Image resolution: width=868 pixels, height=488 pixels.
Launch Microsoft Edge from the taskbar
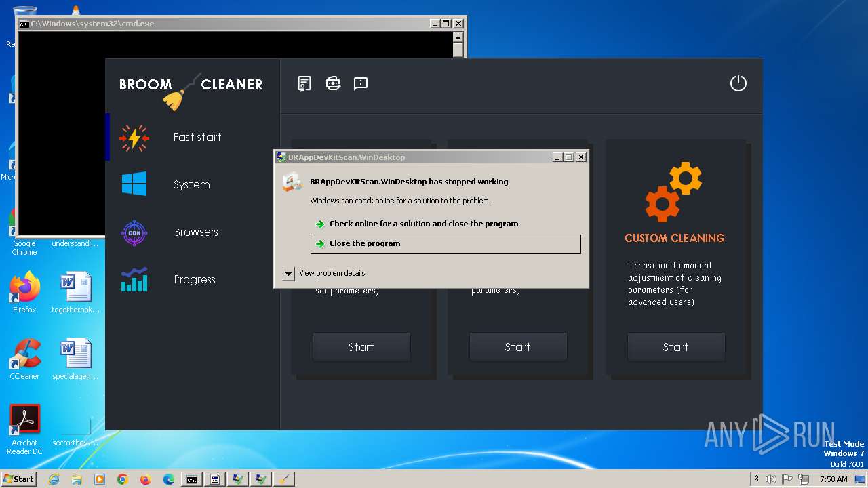click(169, 479)
